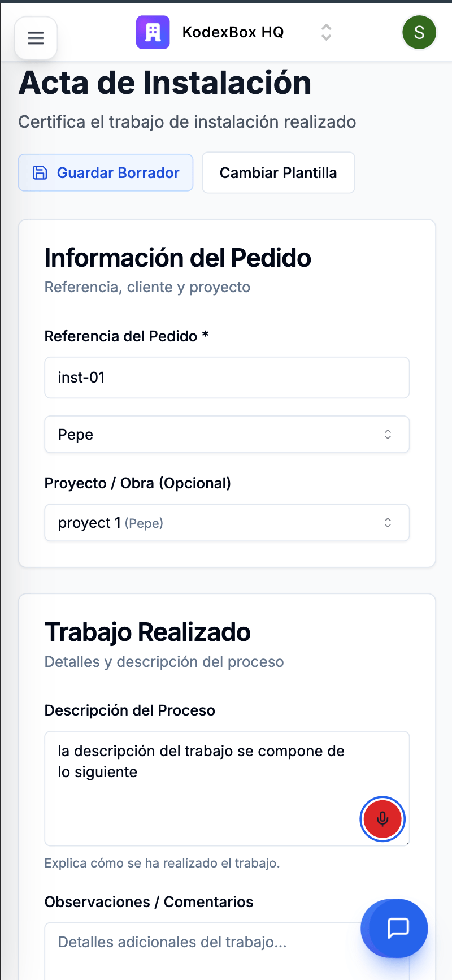The image size is (452, 980).
Task: Open the green user avatar menu
Action: [419, 32]
